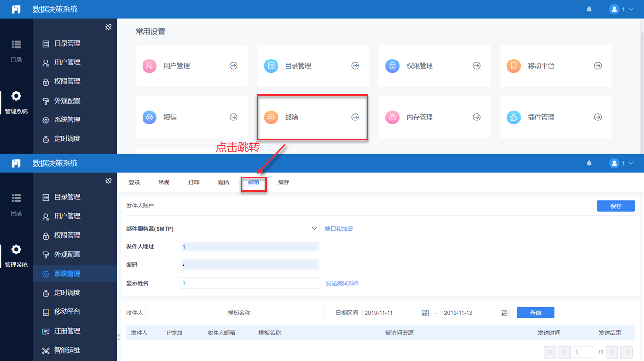Image resolution: width=644 pixels, height=361 pixels.
Task: Click the arrow icon on the 移动平台 card
Action: click(x=598, y=66)
